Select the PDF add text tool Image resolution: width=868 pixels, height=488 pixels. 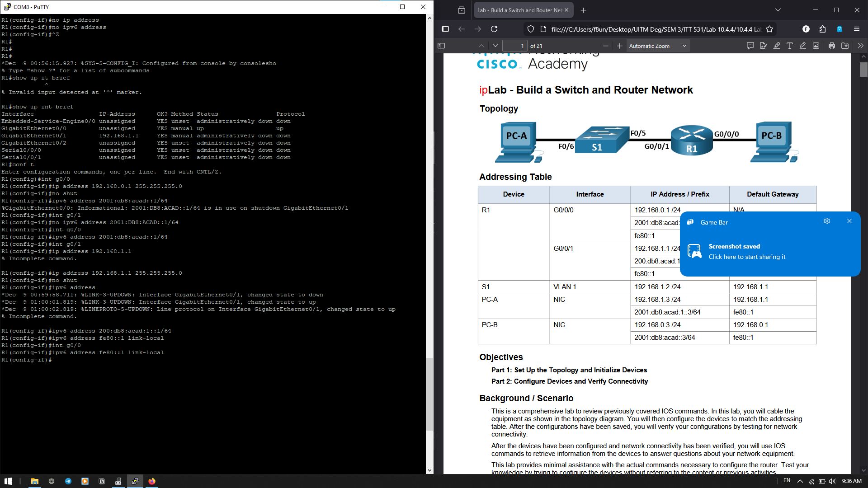[x=790, y=46]
